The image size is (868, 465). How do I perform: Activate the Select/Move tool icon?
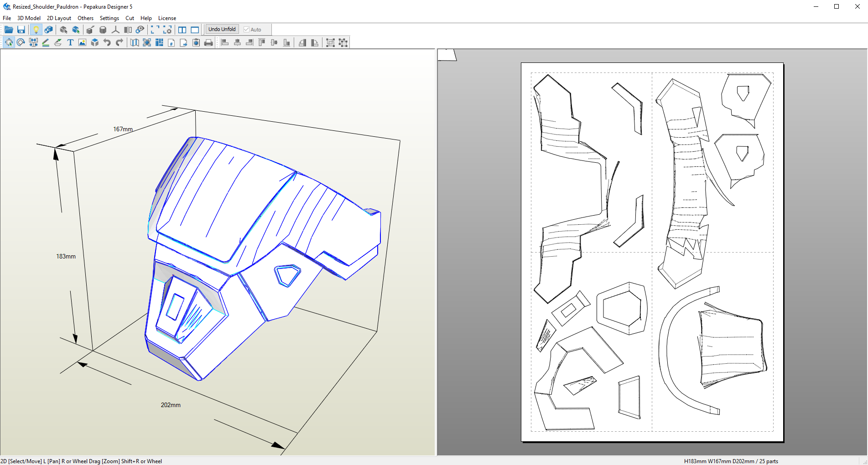coord(9,42)
